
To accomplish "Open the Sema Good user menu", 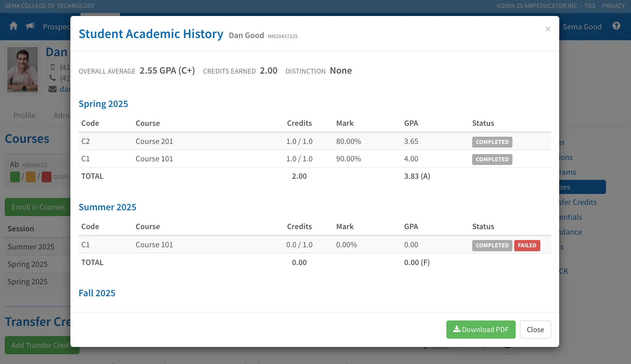I will pos(582,26).
